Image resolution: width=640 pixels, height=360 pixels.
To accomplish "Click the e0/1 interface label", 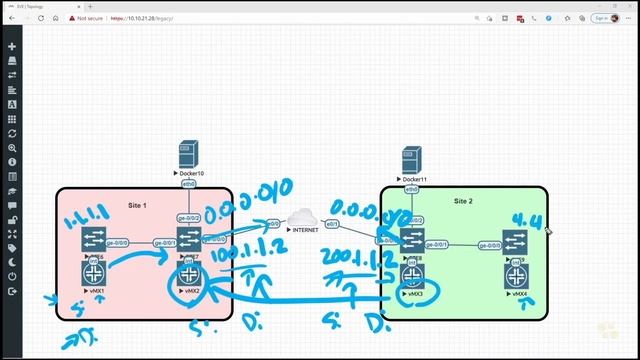I will point(332,224).
